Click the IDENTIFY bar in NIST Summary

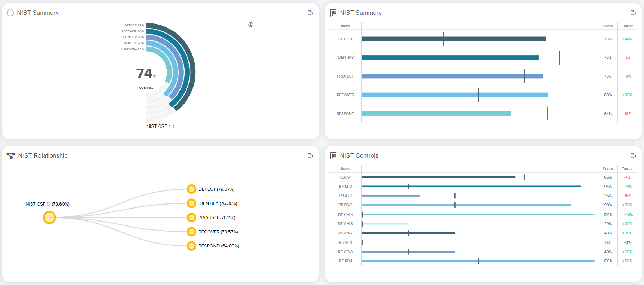tap(450, 57)
